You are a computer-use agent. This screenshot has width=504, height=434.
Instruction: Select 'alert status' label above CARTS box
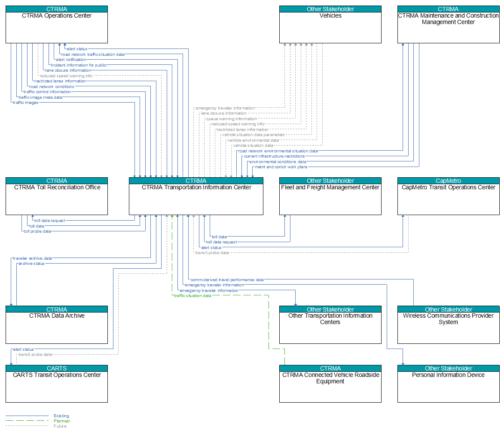[23, 349]
